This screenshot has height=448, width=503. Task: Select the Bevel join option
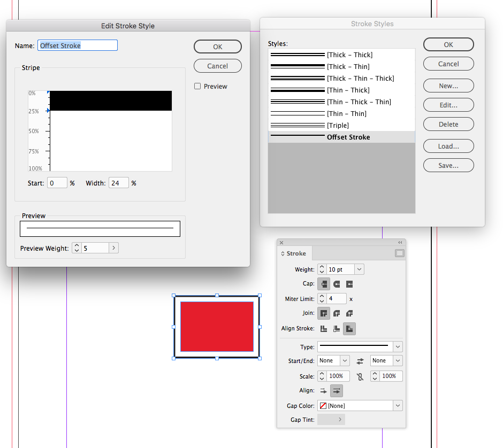click(349, 313)
